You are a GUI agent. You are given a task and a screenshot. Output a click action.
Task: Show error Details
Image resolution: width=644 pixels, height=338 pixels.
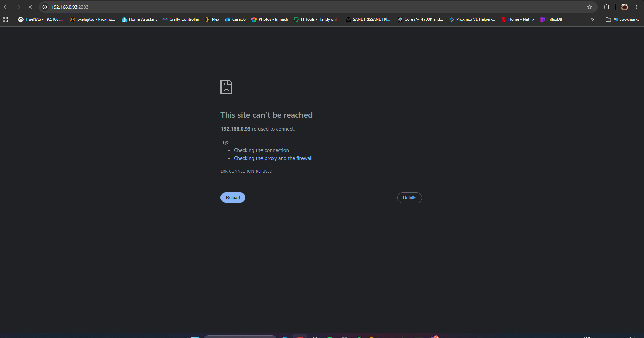(x=410, y=198)
